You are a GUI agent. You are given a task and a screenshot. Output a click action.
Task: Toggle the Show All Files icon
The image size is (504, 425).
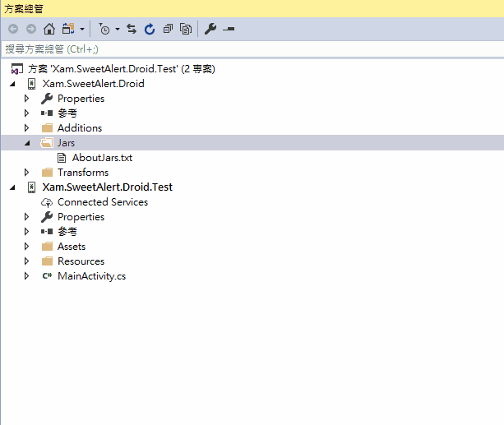[x=186, y=29]
